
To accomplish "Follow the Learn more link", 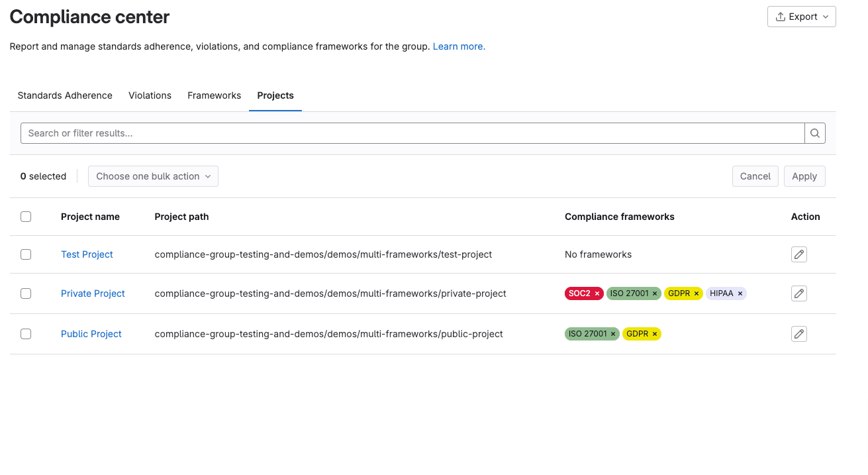I will [458, 46].
